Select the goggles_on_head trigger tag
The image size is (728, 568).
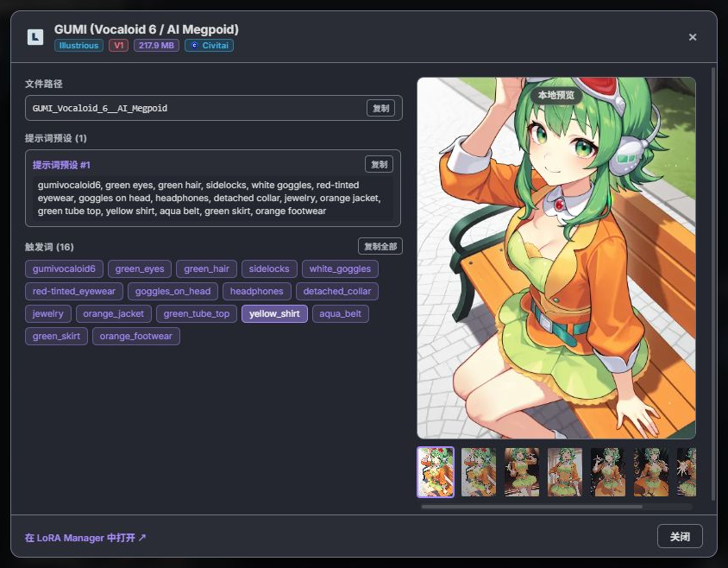(173, 292)
